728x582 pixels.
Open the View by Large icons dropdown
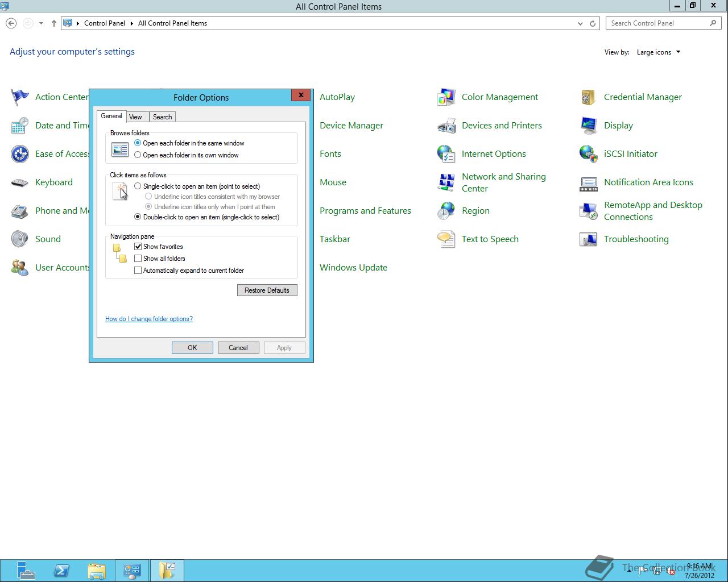point(659,52)
